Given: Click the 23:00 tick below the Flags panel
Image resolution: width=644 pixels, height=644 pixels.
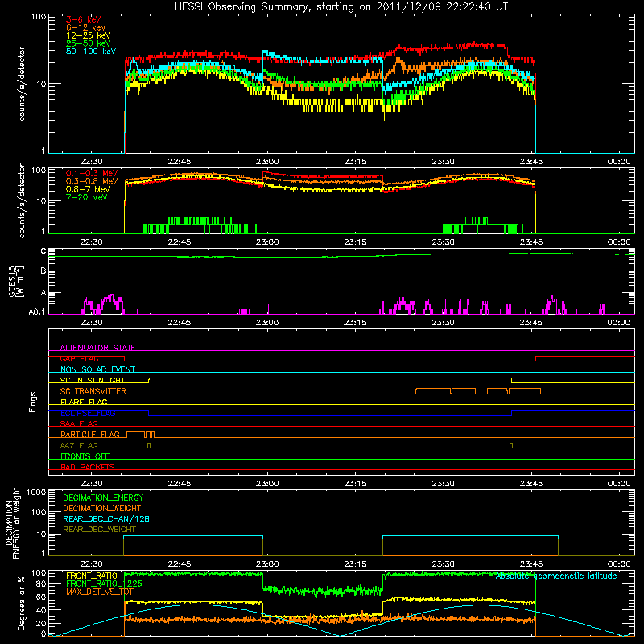Looking at the screenshot, I should tap(267, 483).
